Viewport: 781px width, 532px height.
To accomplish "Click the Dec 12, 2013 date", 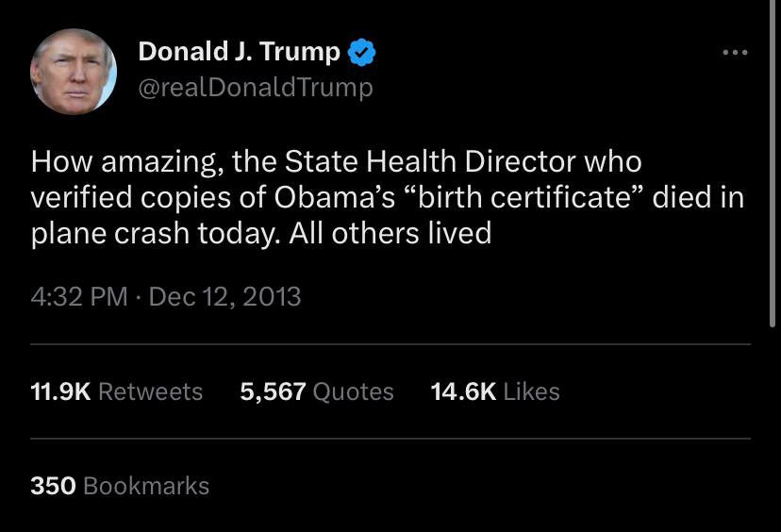I will (x=225, y=296).
